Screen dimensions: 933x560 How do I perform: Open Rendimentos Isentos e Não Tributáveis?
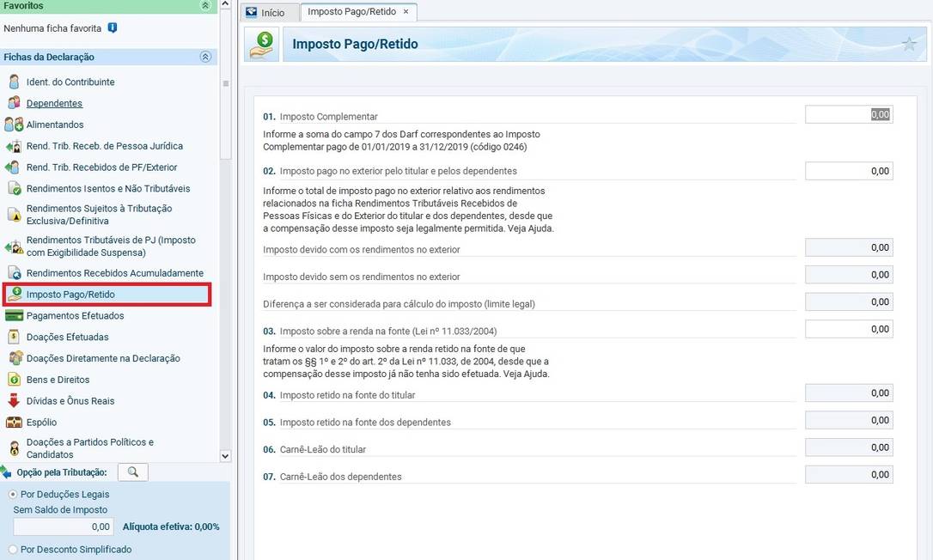coord(108,188)
